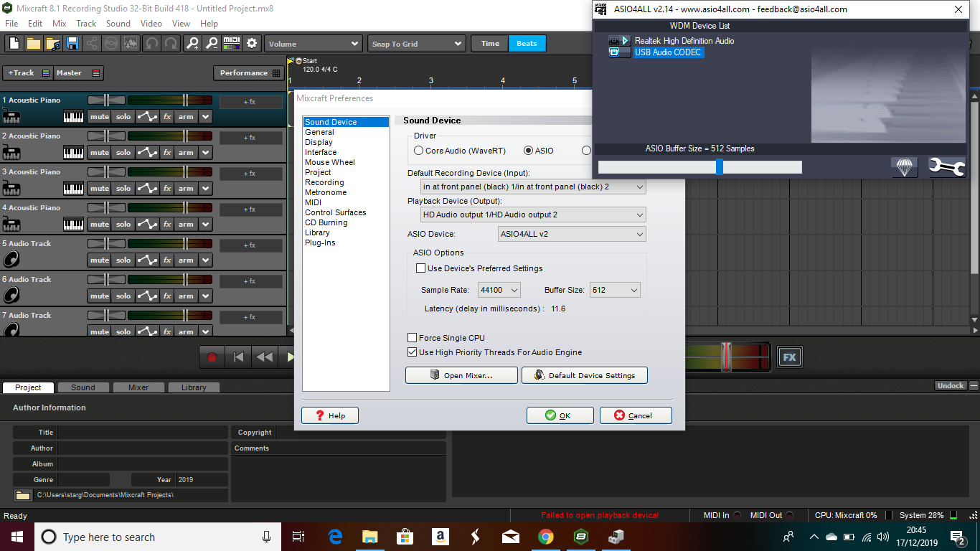Click the Open Mixer button
The height and width of the screenshot is (551, 980).
[x=461, y=375]
